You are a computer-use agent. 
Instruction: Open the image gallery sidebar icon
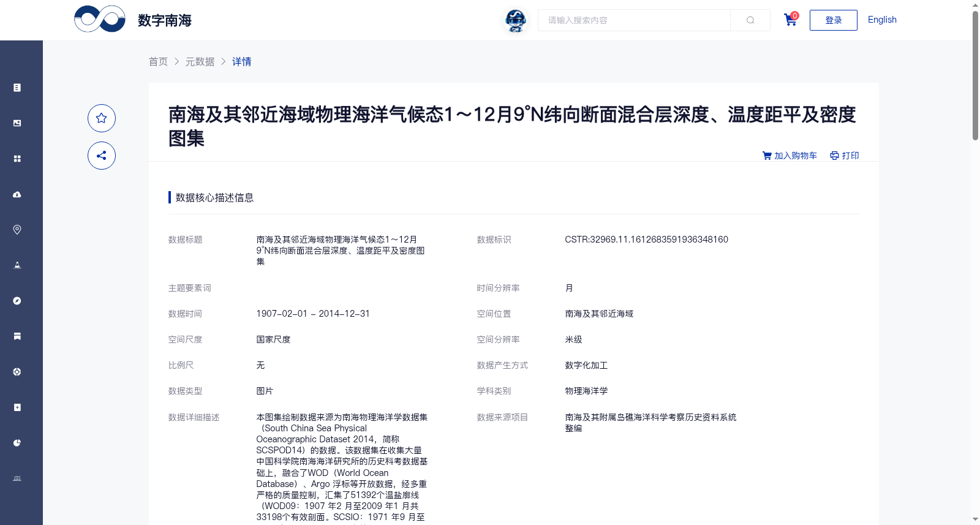coord(17,123)
